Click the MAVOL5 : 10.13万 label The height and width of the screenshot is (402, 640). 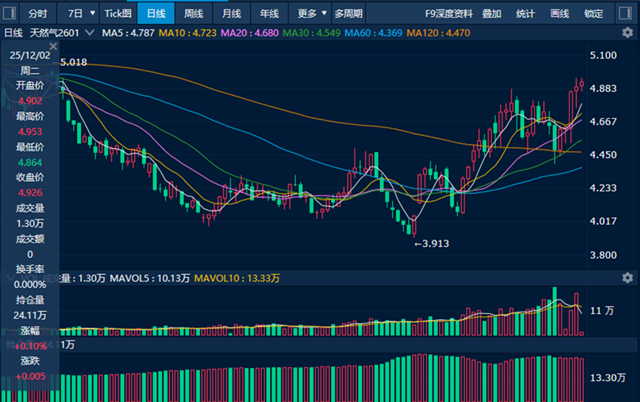tap(150, 278)
